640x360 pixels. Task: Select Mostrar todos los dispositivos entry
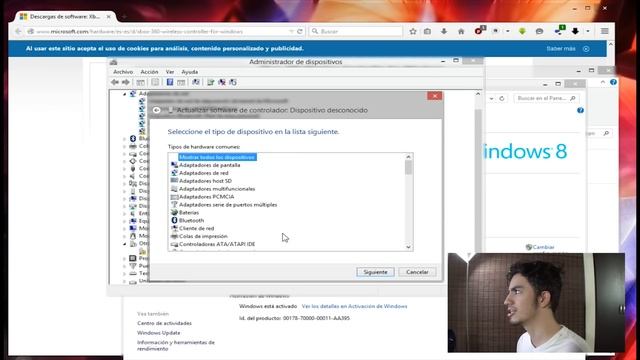(x=217, y=157)
